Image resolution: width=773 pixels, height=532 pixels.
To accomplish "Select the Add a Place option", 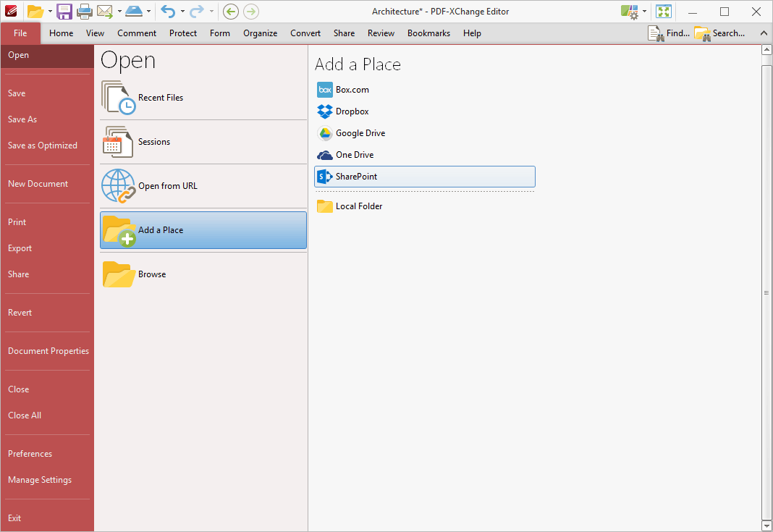I will (203, 230).
